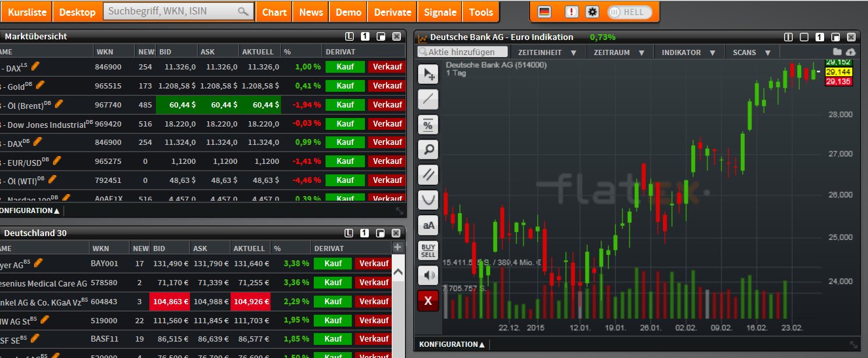Click Verkauf in the Öl (Brent) row
Screen dimensions: 868x358
tap(387, 104)
